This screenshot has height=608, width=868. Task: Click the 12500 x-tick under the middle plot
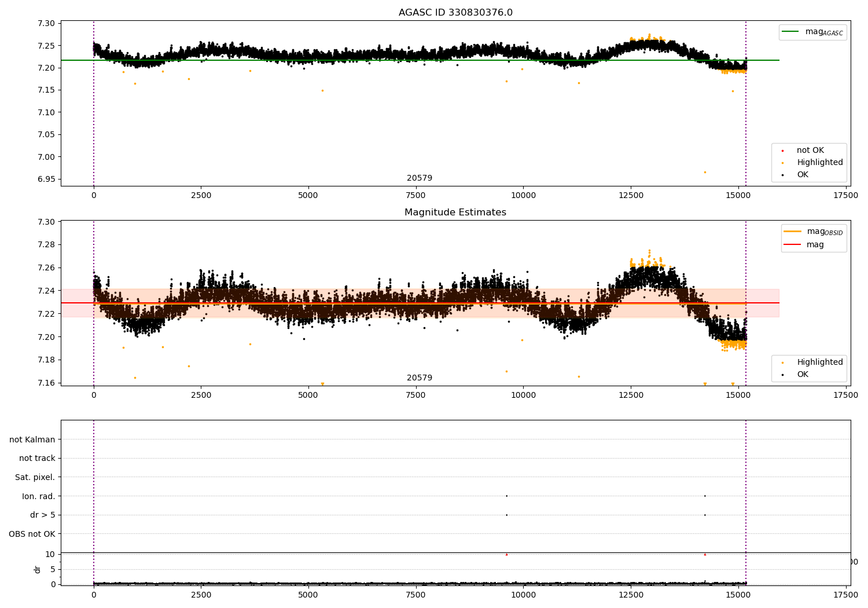point(631,395)
